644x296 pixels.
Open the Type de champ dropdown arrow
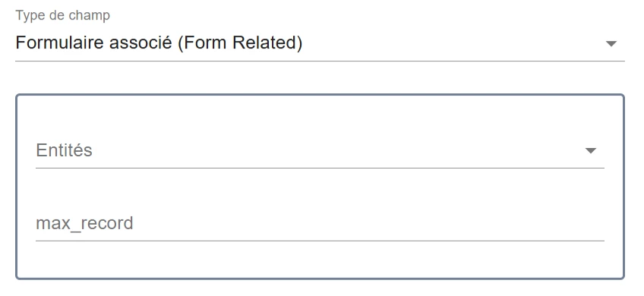pos(611,43)
